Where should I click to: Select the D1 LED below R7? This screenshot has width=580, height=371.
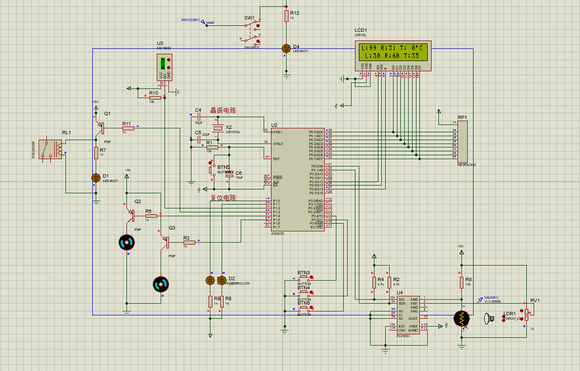[96, 178]
